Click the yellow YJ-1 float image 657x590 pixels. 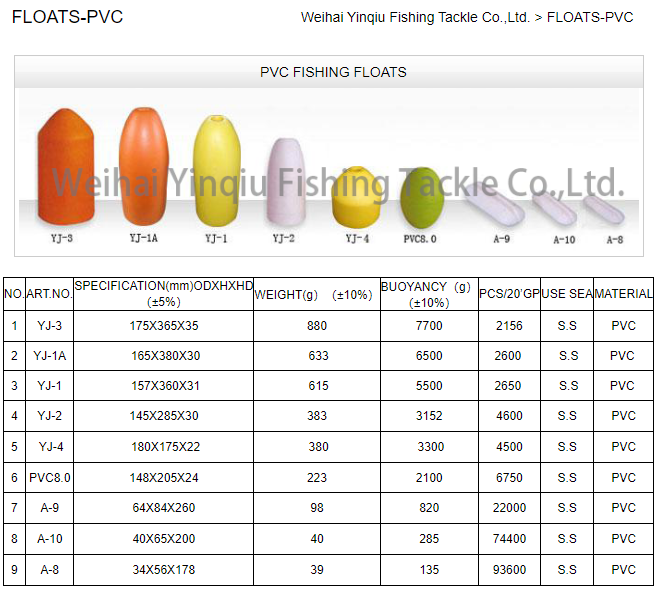point(217,171)
